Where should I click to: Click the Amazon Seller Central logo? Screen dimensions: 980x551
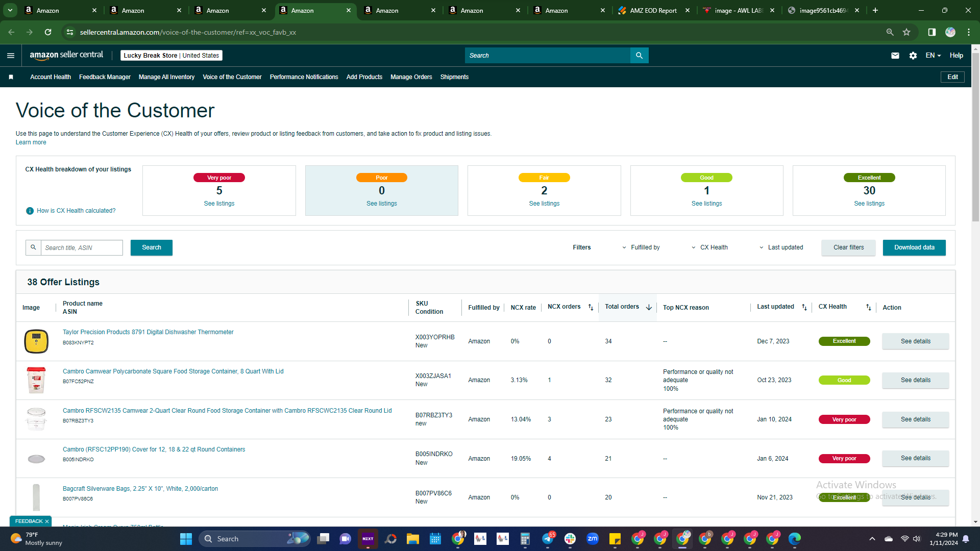[x=66, y=55]
